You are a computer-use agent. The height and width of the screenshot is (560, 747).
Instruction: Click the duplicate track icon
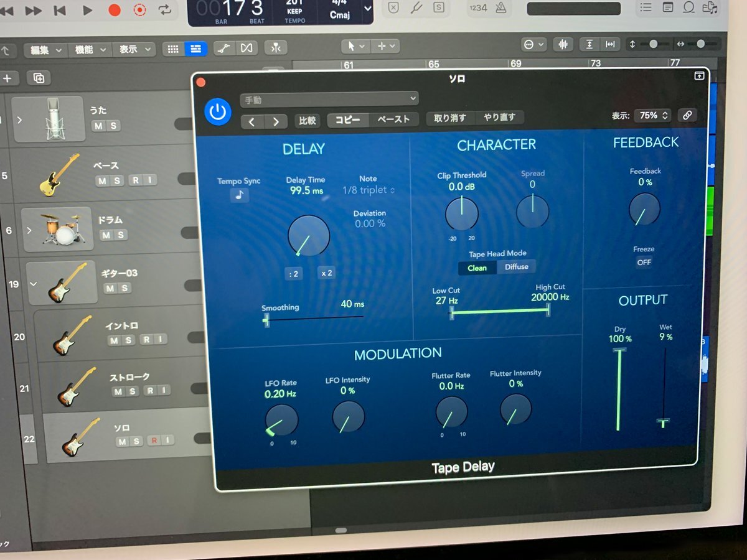(x=39, y=78)
